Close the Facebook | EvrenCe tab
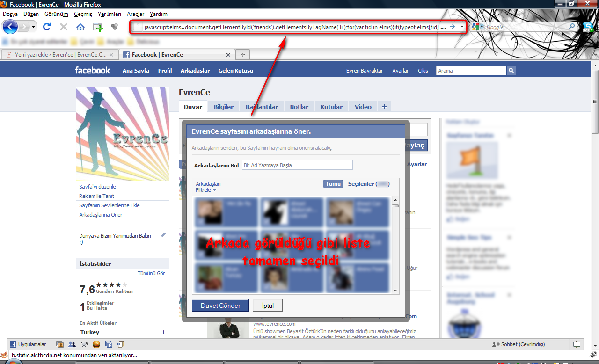This screenshot has height=364, width=599. pos(228,55)
